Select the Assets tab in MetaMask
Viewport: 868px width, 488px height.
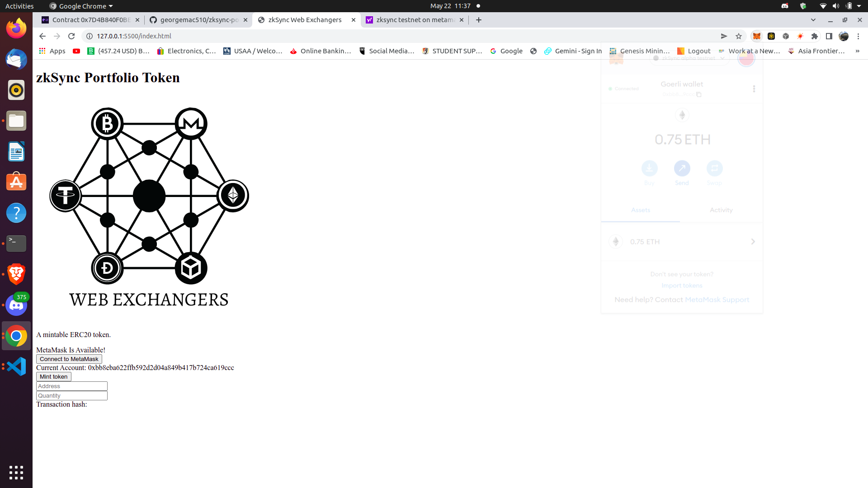click(x=640, y=210)
